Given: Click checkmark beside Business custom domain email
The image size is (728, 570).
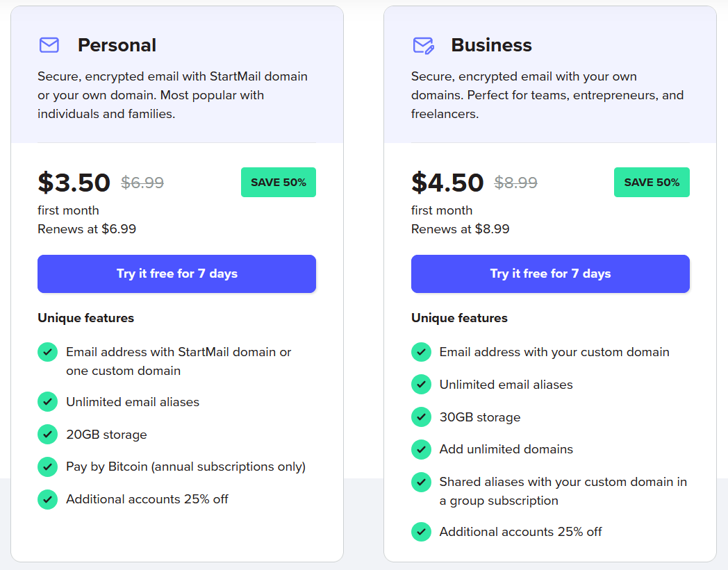Looking at the screenshot, I should point(421,352).
